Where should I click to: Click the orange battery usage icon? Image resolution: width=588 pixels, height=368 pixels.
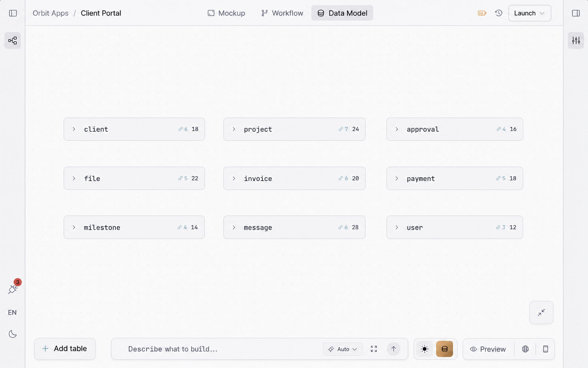[482, 13]
